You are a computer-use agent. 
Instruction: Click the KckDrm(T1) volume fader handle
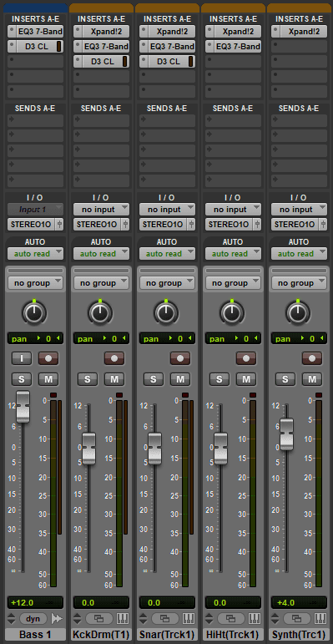[x=89, y=449]
